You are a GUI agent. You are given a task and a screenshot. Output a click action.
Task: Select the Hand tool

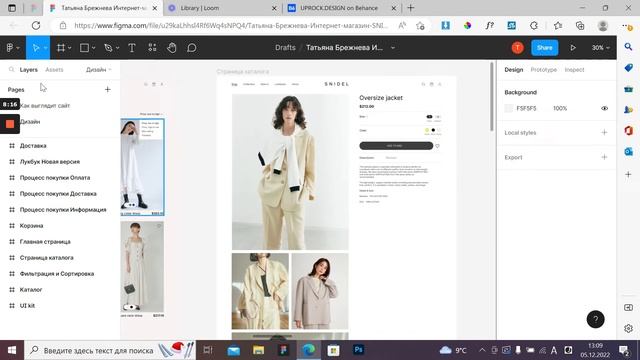coord(172,48)
